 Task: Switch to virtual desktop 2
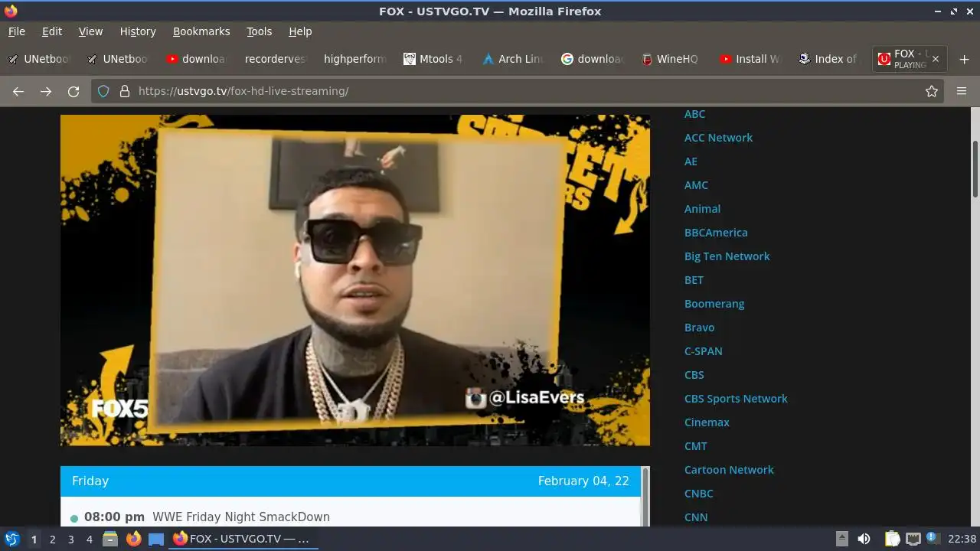[x=52, y=540]
